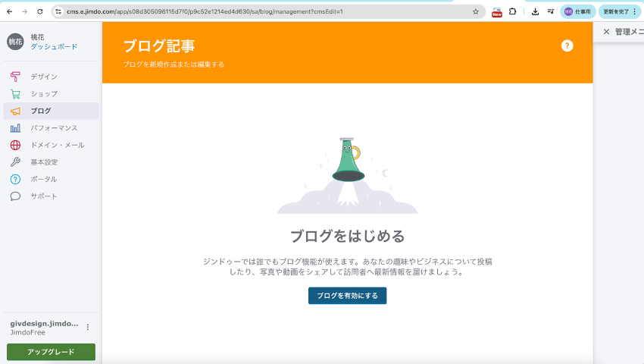Select the Blog megaphone icon
This screenshot has width=644, height=364.
pos(15,111)
